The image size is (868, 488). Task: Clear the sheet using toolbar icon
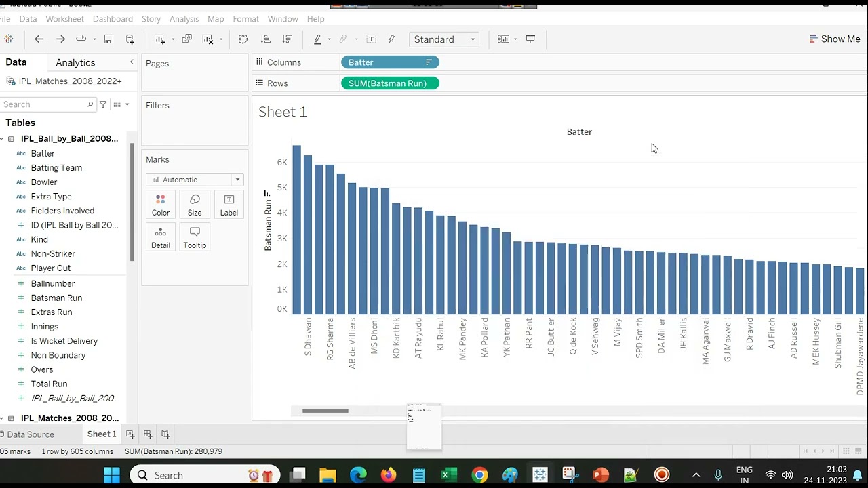coord(208,39)
